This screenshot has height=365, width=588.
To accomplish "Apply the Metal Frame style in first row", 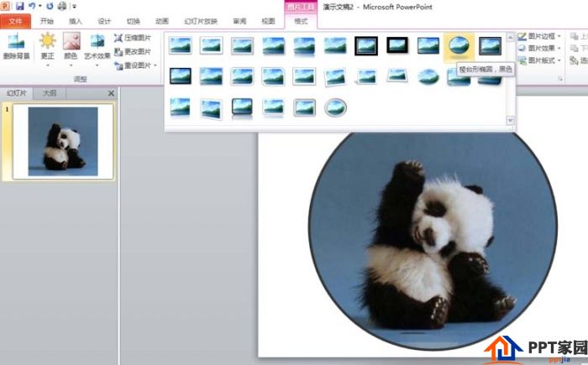I will [x=242, y=45].
